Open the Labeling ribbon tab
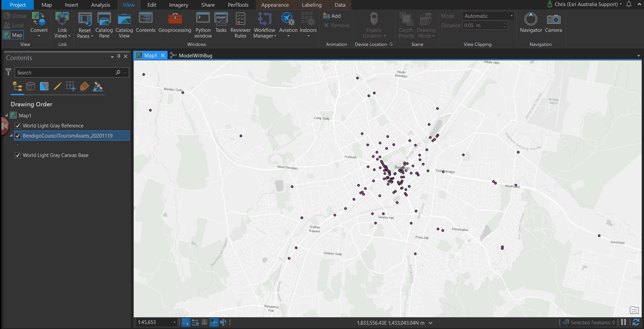The width and height of the screenshot is (644, 329). (311, 5)
